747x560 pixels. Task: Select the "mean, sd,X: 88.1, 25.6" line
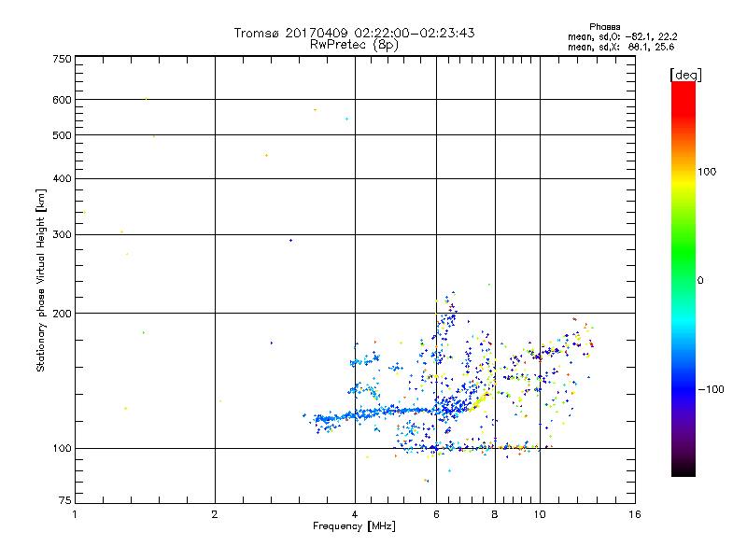click(621, 47)
